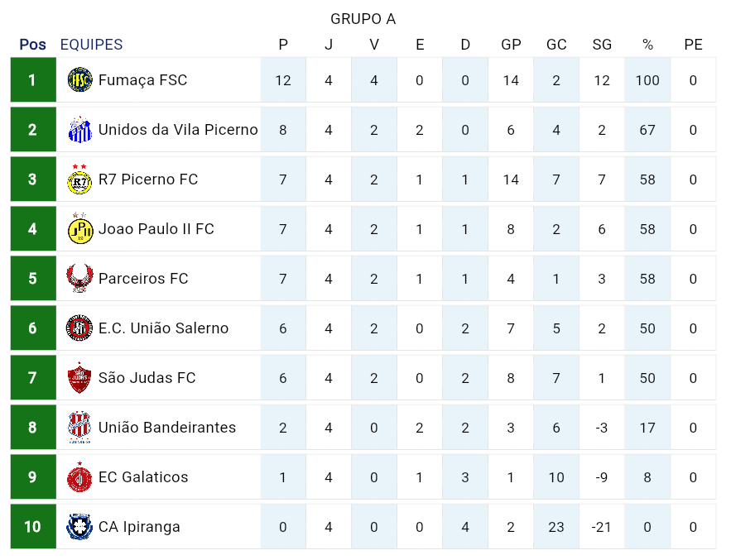Open the Fumaça FSC team name link
The width and height of the screenshot is (731, 560).
tap(142, 80)
